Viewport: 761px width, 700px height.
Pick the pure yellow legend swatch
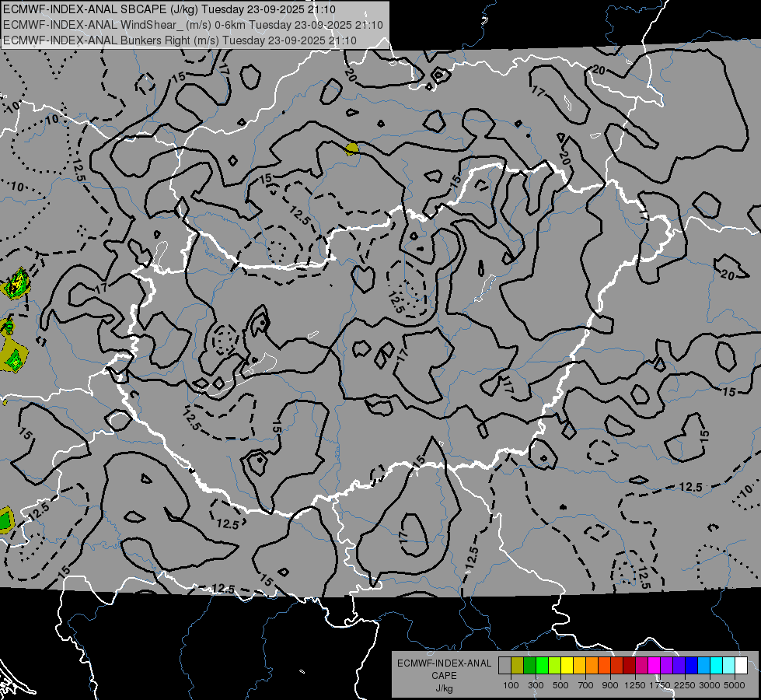coord(567,665)
